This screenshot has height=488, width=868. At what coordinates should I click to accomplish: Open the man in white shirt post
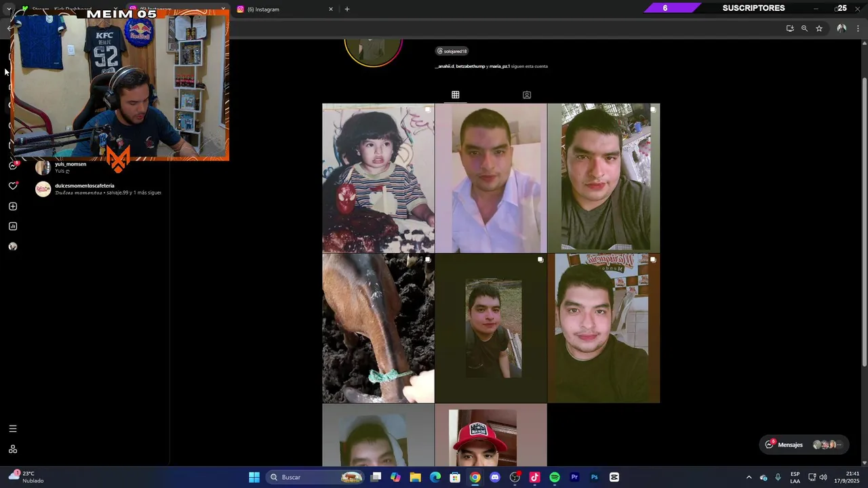point(491,178)
